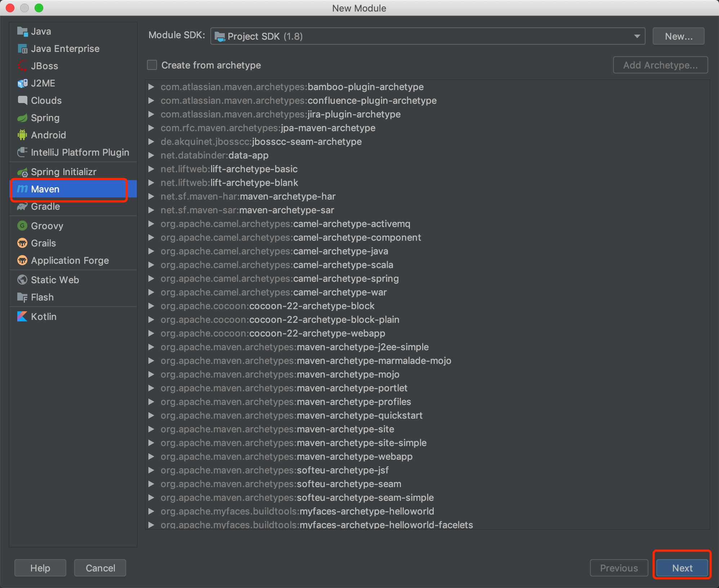The image size is (719, 588).
Task: Click the Spring Initializr icon
Action: point(22,172)
